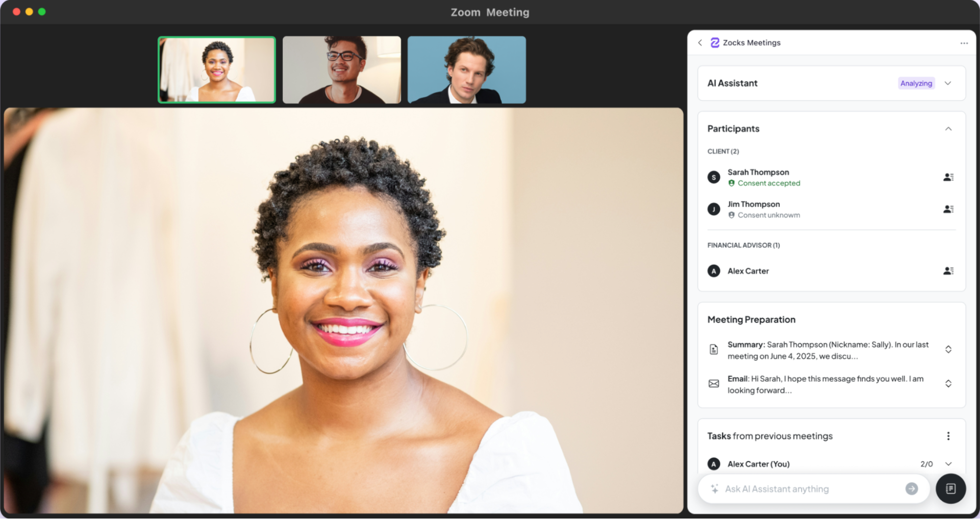Click the Alex Carter name under Financial Advisor
The width and height of the screenshot is (980, 519).
tap(748, 271)
